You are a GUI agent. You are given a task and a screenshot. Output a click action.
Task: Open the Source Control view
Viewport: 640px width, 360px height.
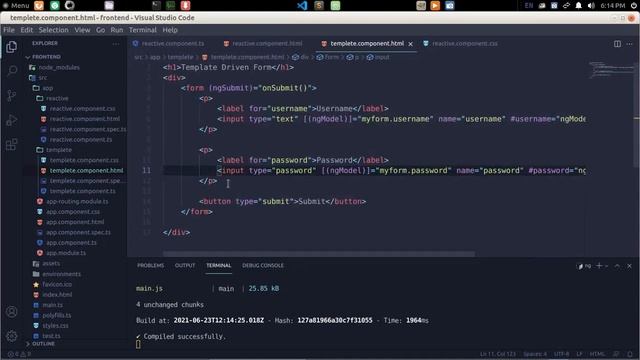[x=11, y=96]
